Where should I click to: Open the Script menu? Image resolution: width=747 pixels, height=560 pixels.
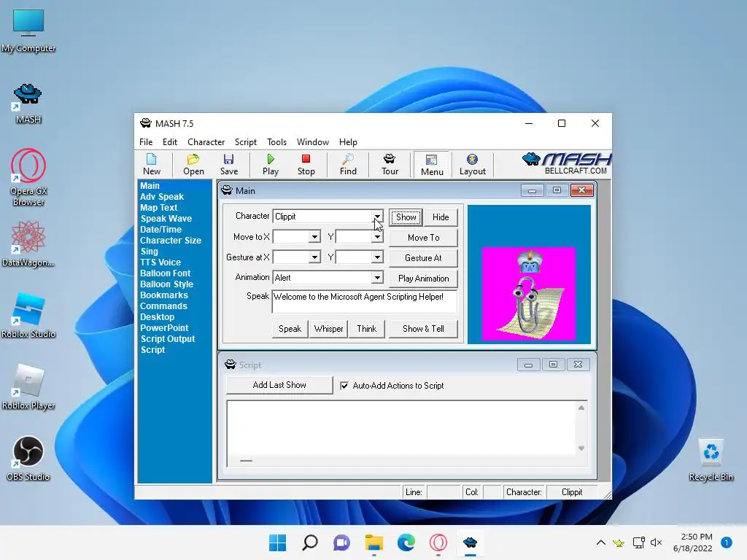[245, 142]
